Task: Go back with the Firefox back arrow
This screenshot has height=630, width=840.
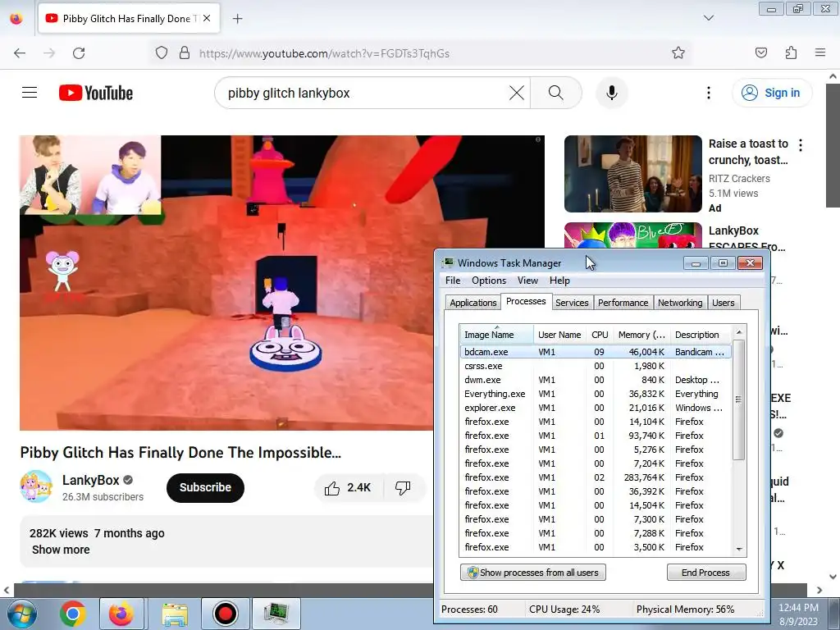Action: (20, 53)
